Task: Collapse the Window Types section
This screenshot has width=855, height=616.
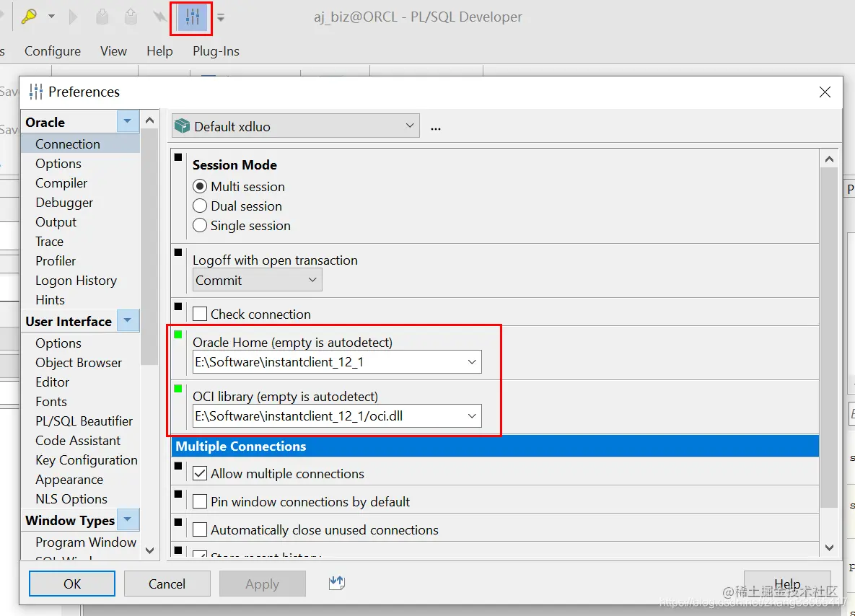Action: pyautogui.click(x=128, y=519)
